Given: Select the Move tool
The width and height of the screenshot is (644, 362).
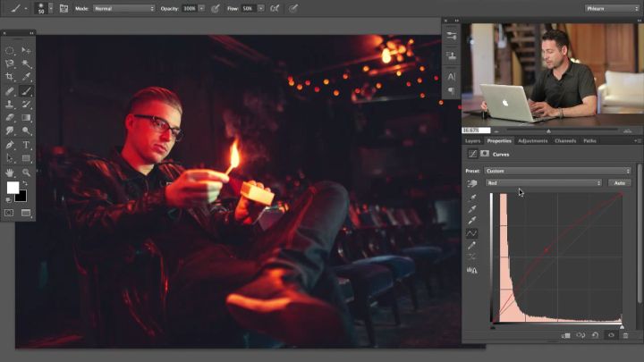Looking at the screenshot, I should (x=26, y=50).
